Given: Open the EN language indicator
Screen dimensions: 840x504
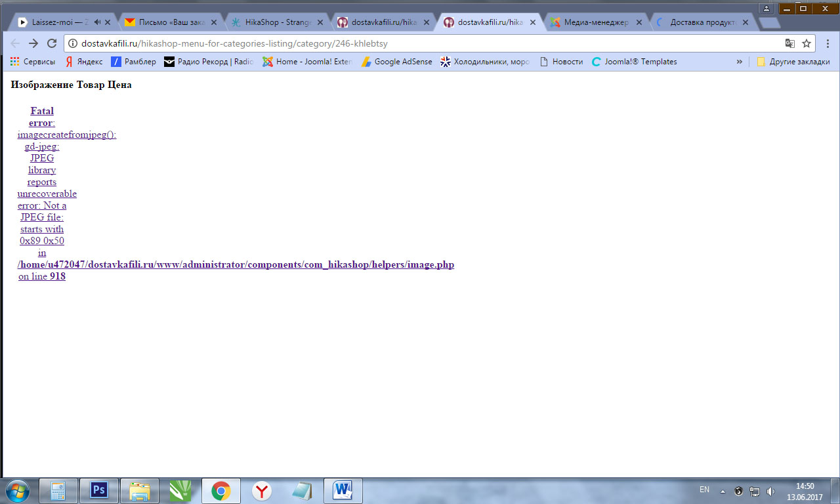Looking at the screenshot, I should [x=704, y=490].
